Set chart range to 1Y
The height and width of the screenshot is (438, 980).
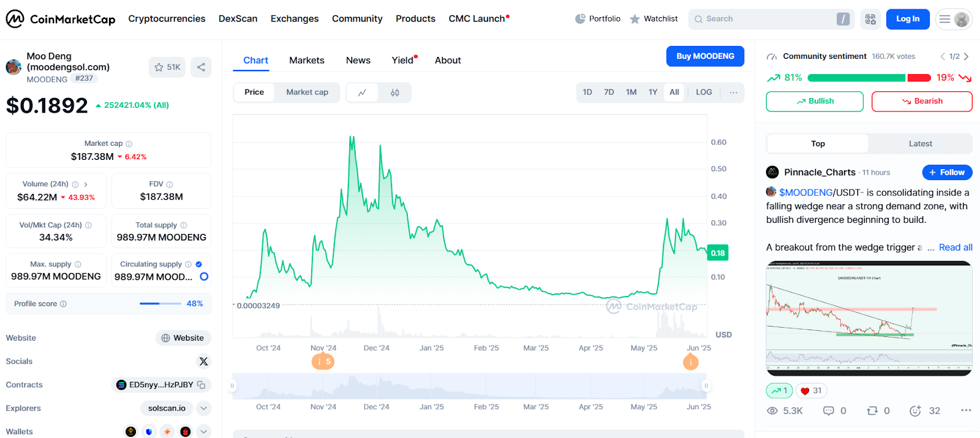tap(653, 93)
